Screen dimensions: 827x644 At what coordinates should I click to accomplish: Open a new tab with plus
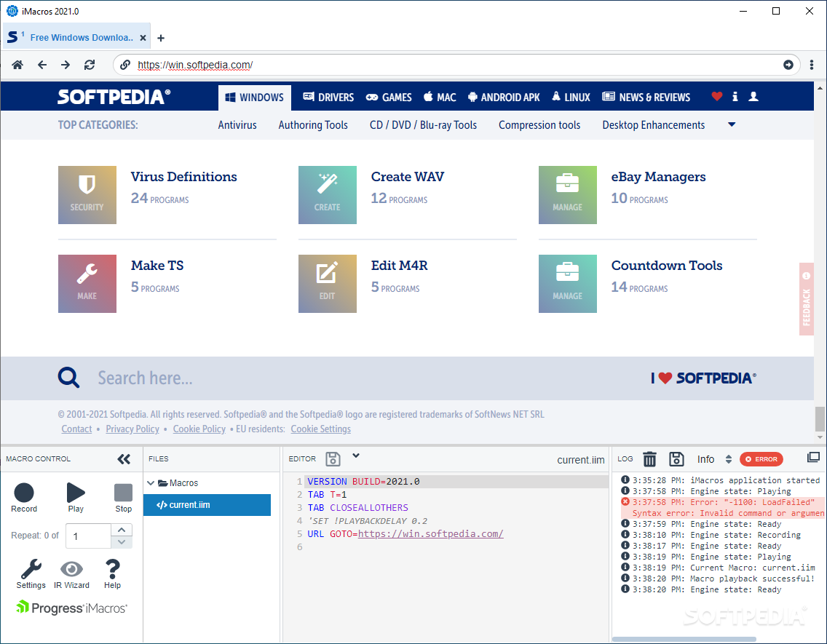(161, 38)
